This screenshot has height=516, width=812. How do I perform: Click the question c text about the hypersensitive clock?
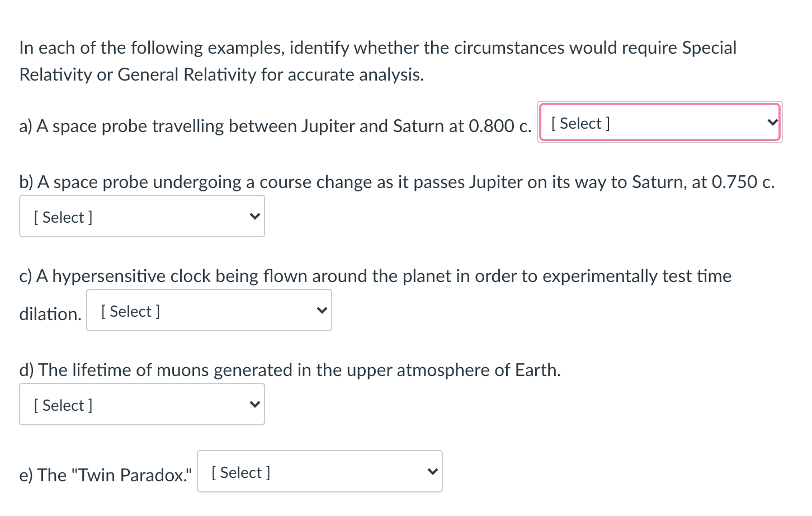coord(375,275)
